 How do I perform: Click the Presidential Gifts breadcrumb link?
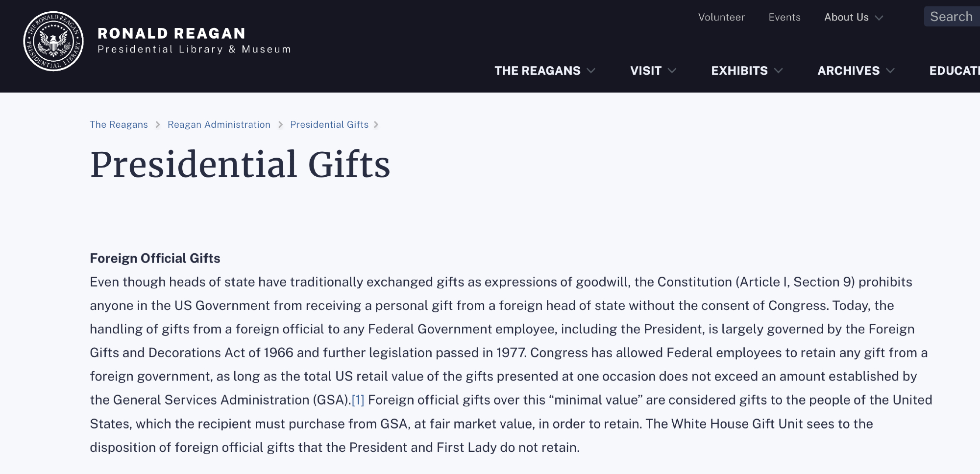[329, 124]
